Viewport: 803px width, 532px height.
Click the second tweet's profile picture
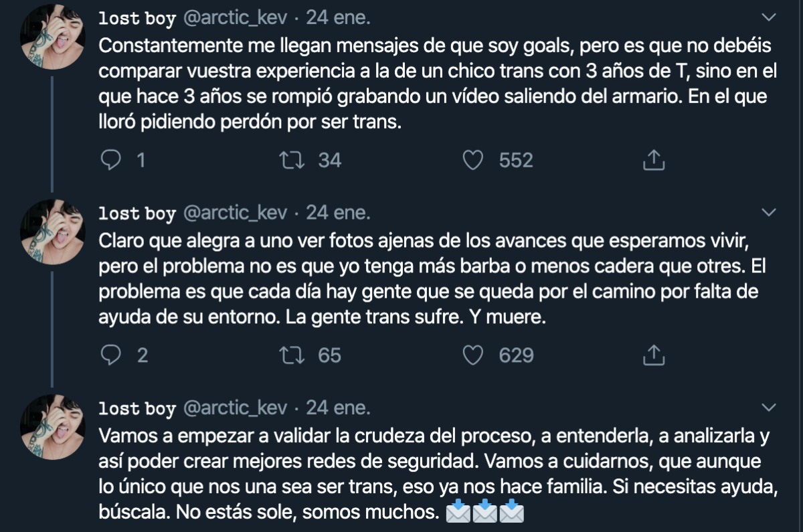[54, 232]
